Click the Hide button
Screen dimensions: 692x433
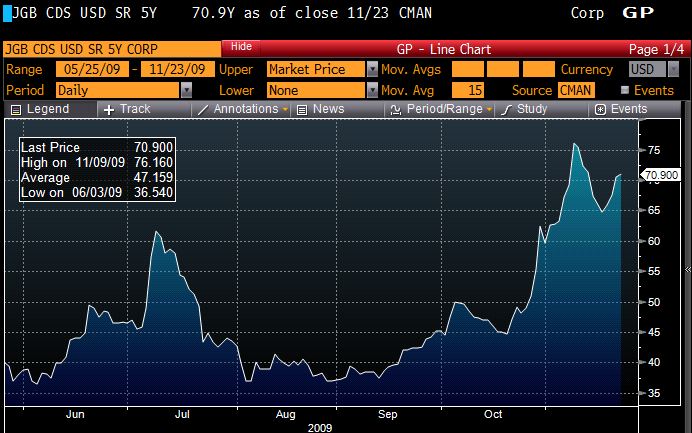[x=240, y=47]
